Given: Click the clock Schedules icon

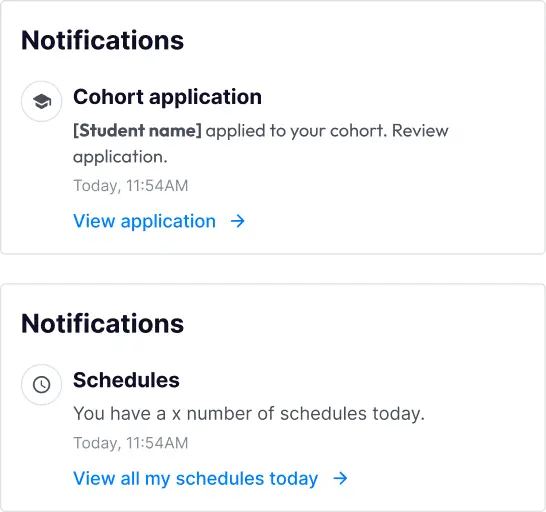Looking at the screenshot, I should [41, 385].
